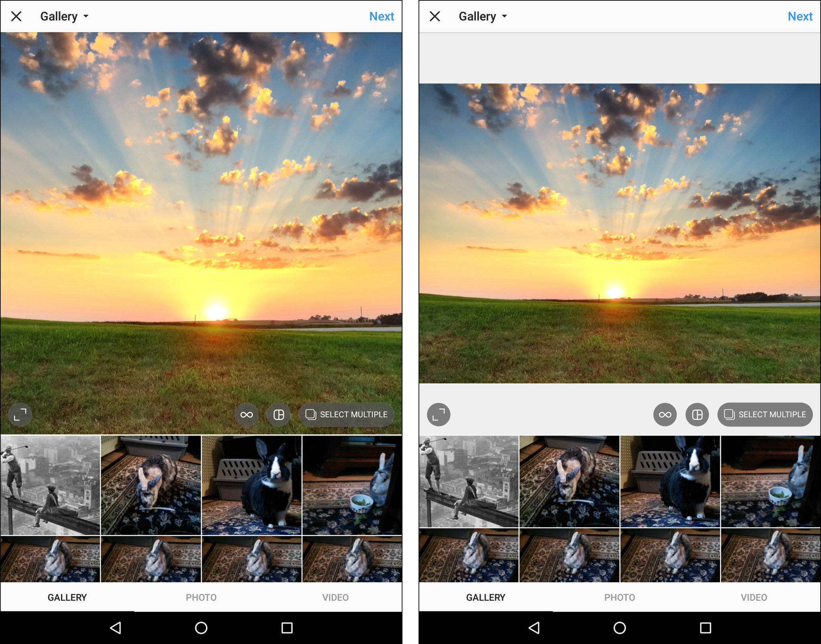Toggle full-size preview of the sunset photo

21,415
